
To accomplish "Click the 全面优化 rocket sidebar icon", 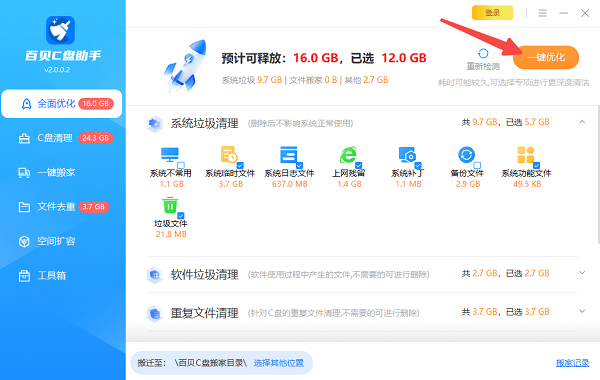I will (26, 104).
